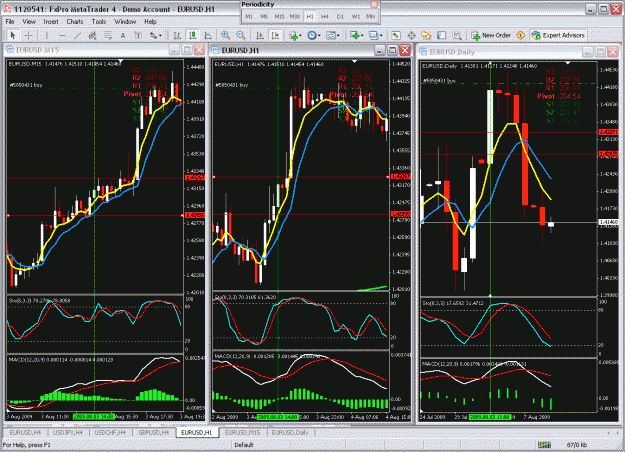Screen dimensions: 625x452
Task: Select M15 periodicity
Action: 279,16
